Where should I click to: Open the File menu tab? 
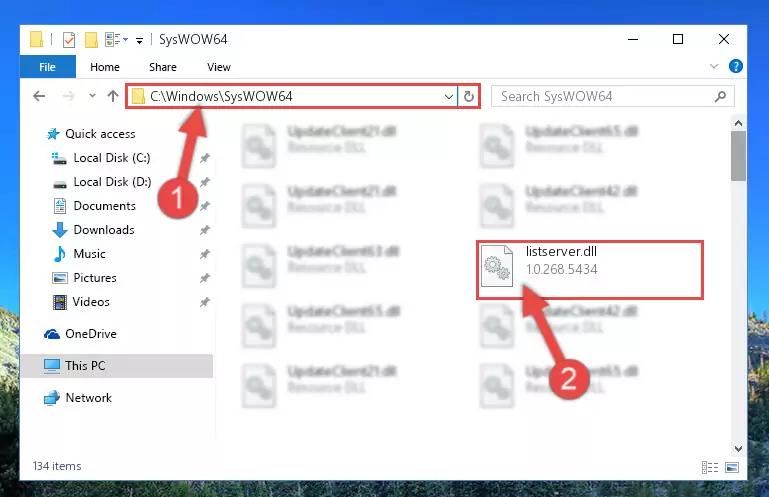(48, 67)
